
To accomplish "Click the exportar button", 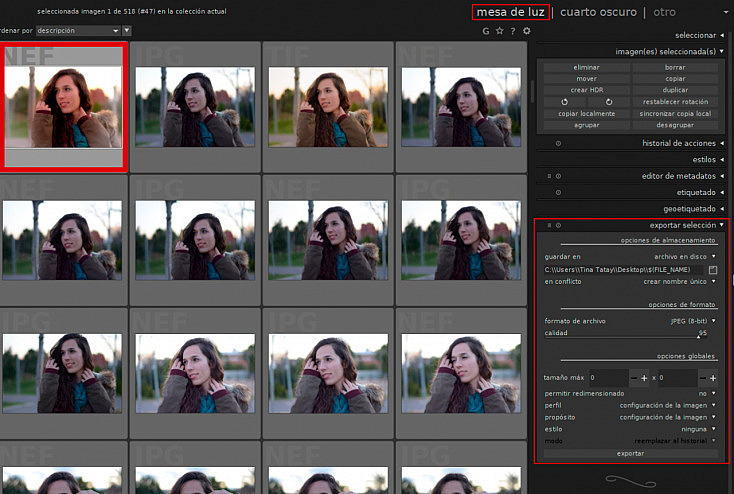I will [x=630, y=453].
